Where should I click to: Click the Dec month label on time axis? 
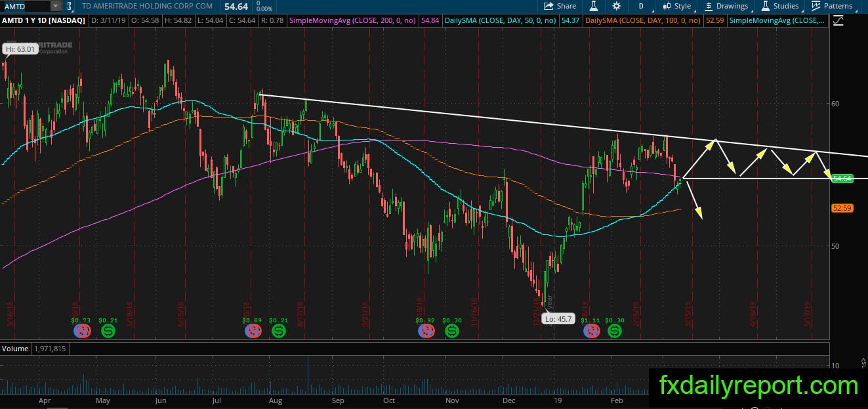pyautogui.click(x=509, y=400)
